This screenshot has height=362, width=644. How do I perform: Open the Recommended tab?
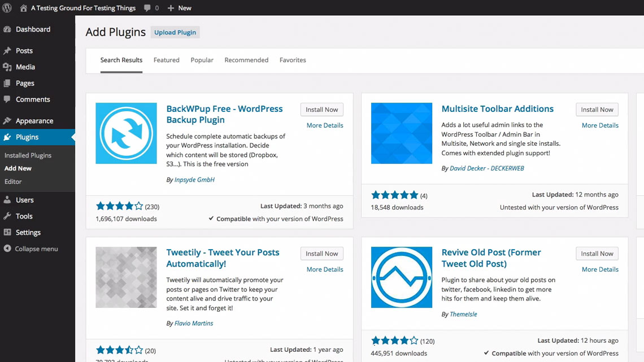246,60
